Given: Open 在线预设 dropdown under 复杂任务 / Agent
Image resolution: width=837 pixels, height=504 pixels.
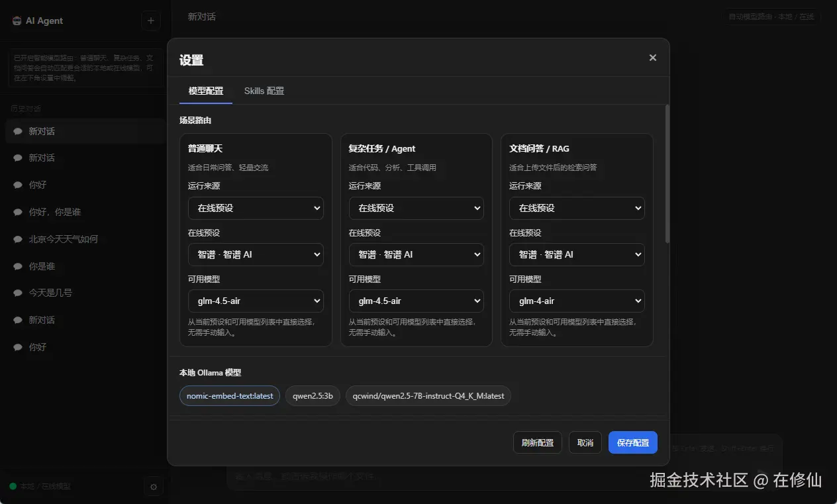Looking at the screenshot, I should [417, 254].
